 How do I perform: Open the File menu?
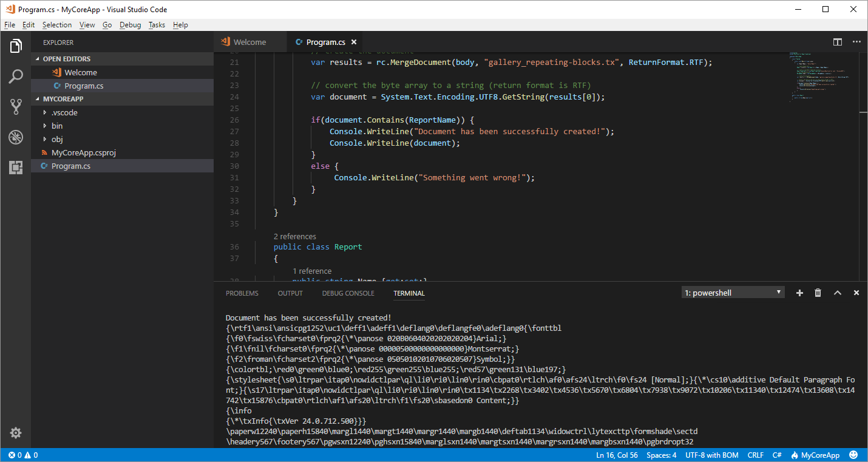pyautogui.click(x=10, y=25)
